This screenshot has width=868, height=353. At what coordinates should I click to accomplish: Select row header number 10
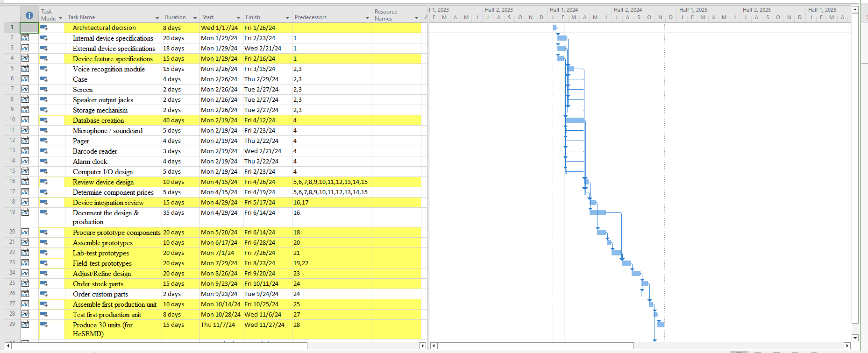pos(12,120)
